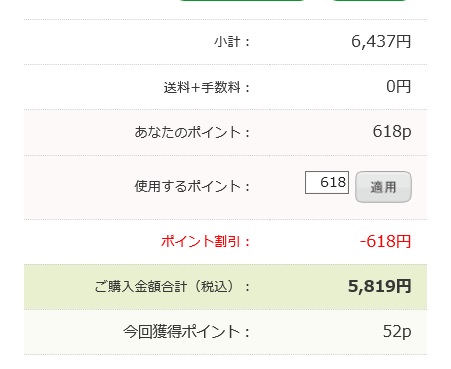Click the 円 after the 6,437 subtotal
451x369 pixels.
pyautogui.click(x=403, y=42)
